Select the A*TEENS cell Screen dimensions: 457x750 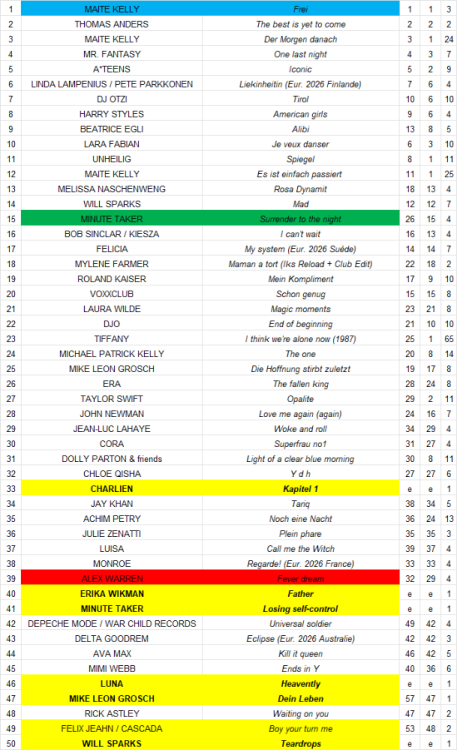point(111,69)
